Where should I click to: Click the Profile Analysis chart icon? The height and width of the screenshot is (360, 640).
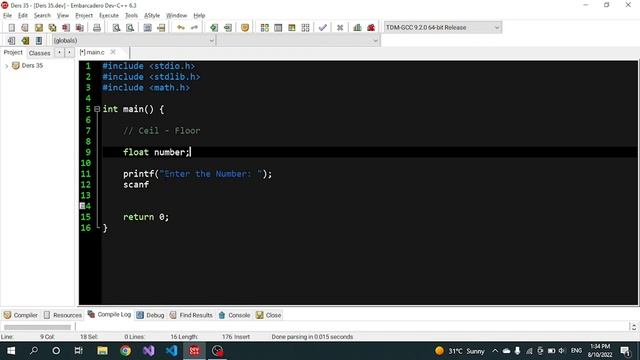[x=357, y=28]
